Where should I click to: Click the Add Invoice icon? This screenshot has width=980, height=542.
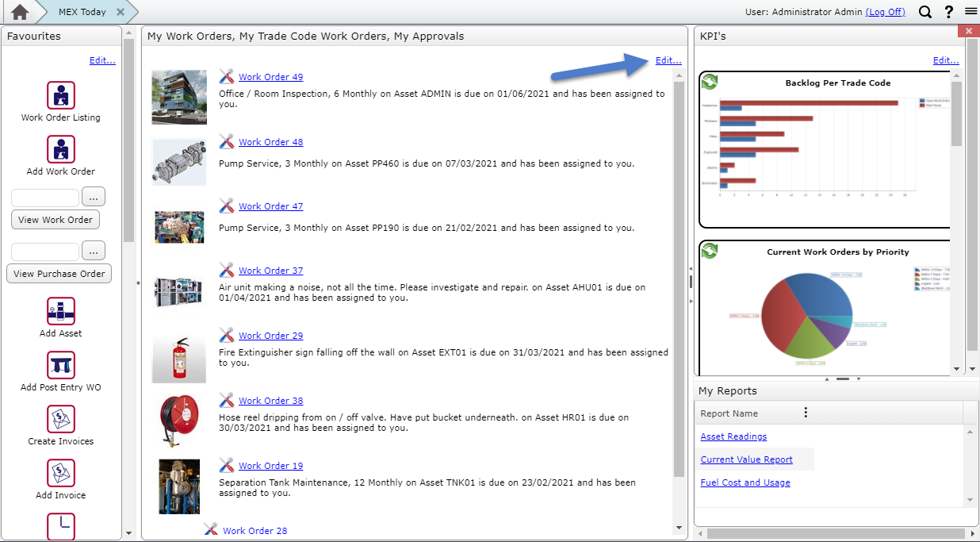(61, 473)
